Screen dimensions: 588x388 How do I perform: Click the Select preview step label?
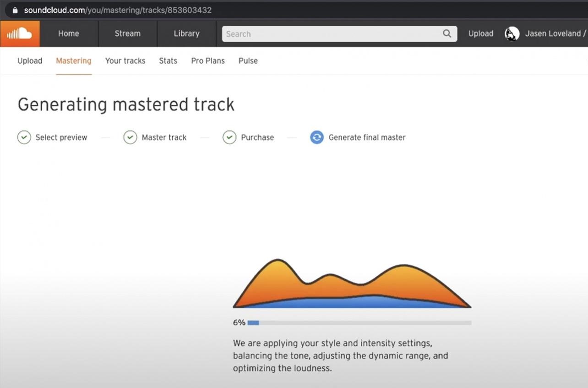61,137
